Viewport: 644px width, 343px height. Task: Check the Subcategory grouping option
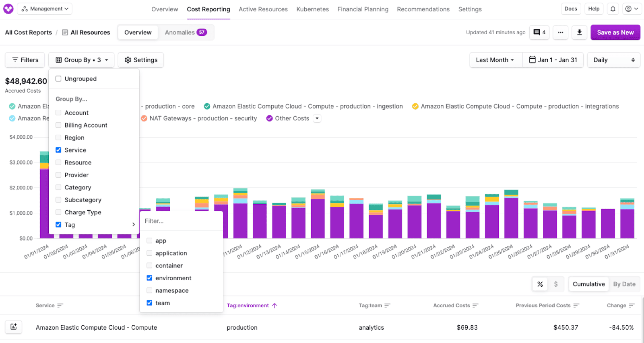pyautogui.click(x=58, y=200)
